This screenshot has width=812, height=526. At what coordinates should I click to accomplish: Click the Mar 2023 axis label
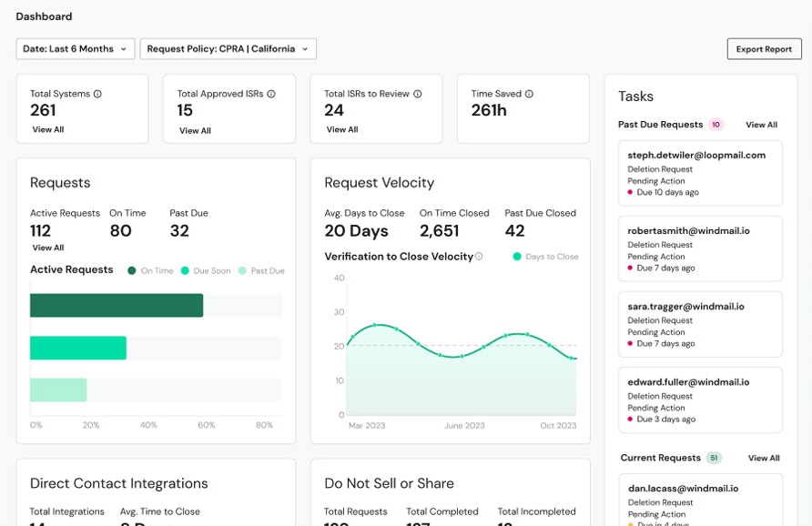tap(367, 426)
